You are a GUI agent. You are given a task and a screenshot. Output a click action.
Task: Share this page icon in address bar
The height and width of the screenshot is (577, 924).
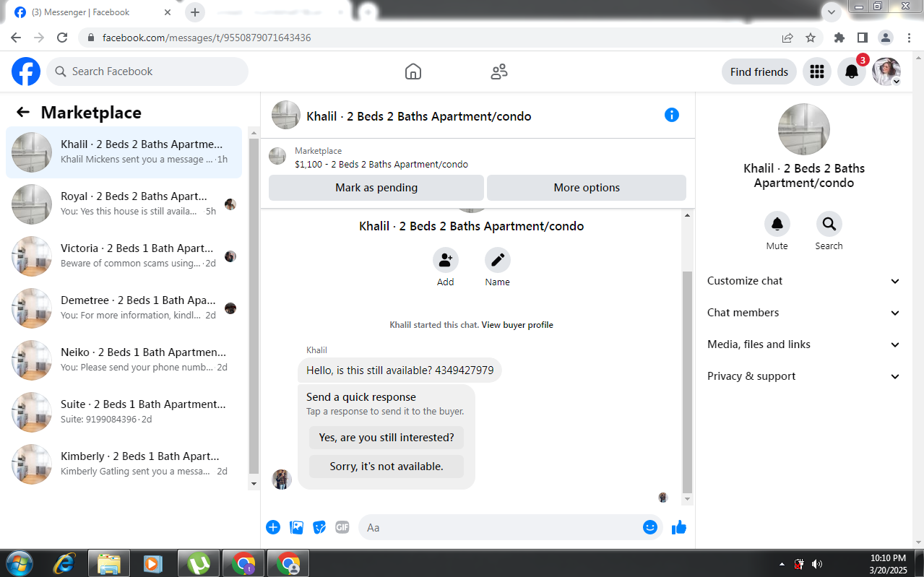[787, 38]
